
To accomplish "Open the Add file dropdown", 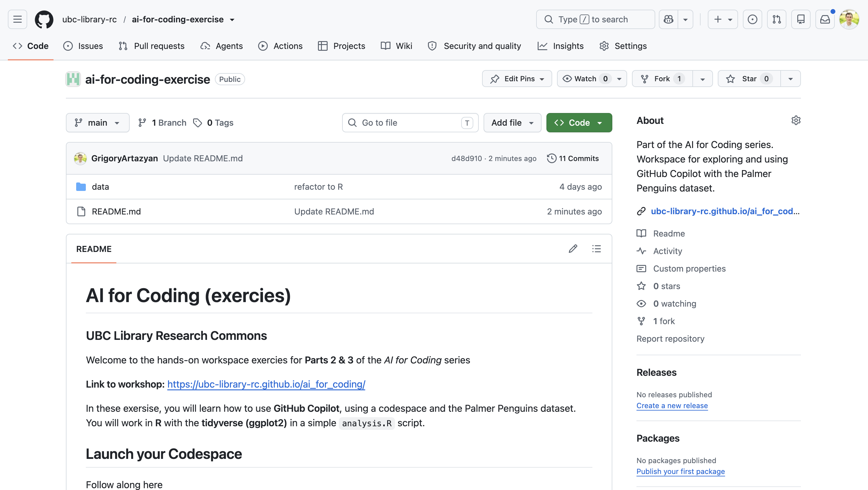I will [x=512, y=123].
